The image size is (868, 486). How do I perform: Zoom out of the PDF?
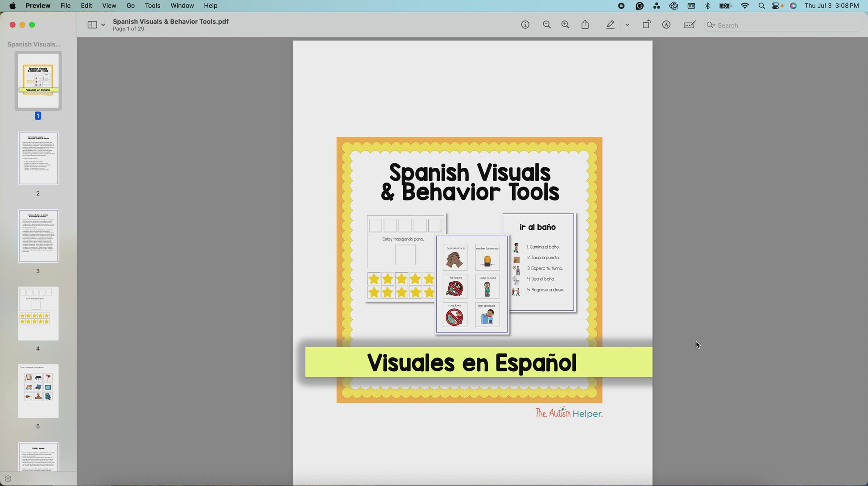click(x=547, y=25)
